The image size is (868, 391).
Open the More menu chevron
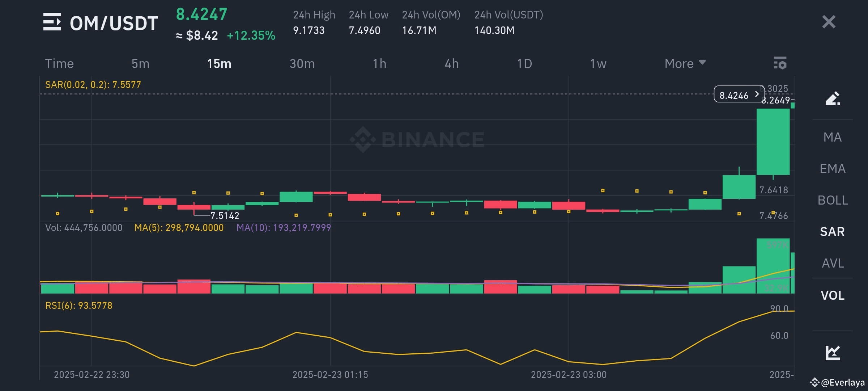click(702, 63)
